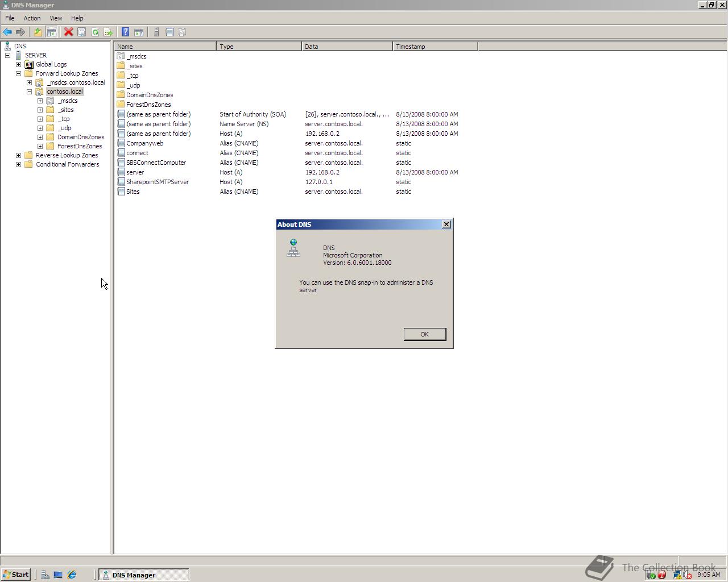
Task: Select the ForestDnsZones tree item
Action: (x=80, y=146)
